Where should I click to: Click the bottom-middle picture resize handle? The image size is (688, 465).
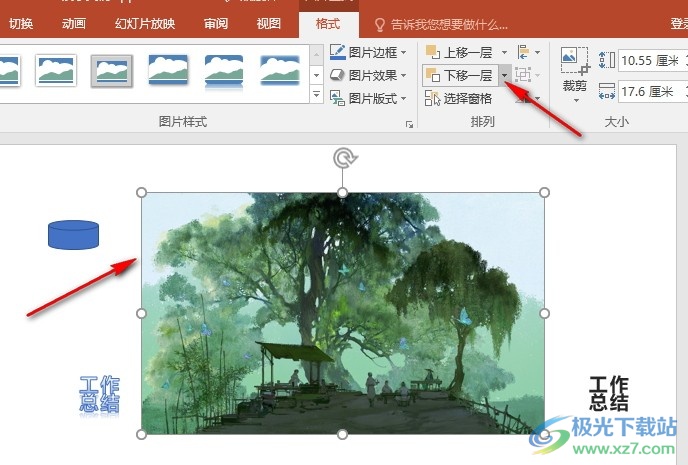pos(343,435)
